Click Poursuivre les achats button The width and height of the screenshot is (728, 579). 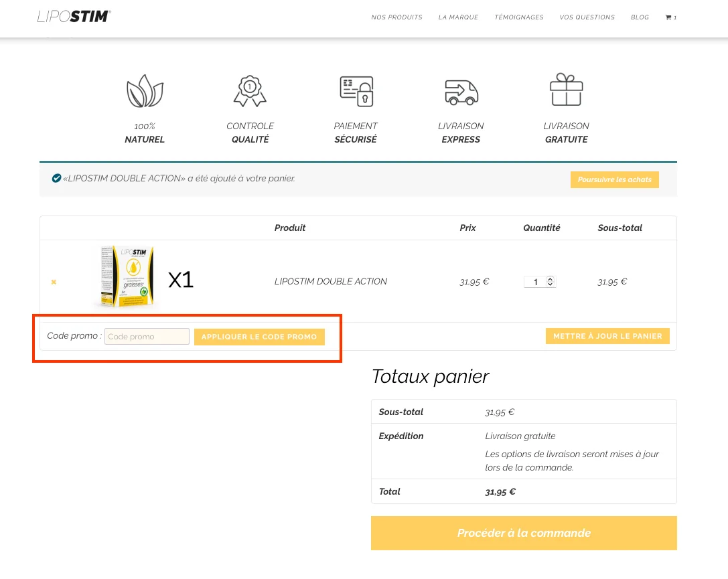click(614, 179)
